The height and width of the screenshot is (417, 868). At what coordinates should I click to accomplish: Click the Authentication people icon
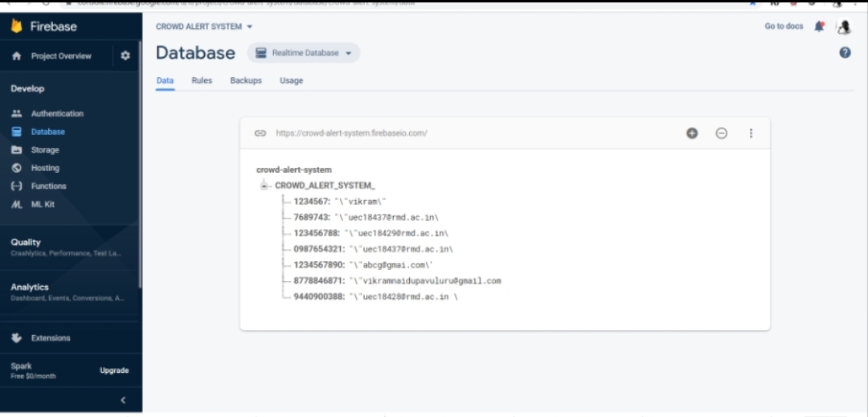coord(17,113)
